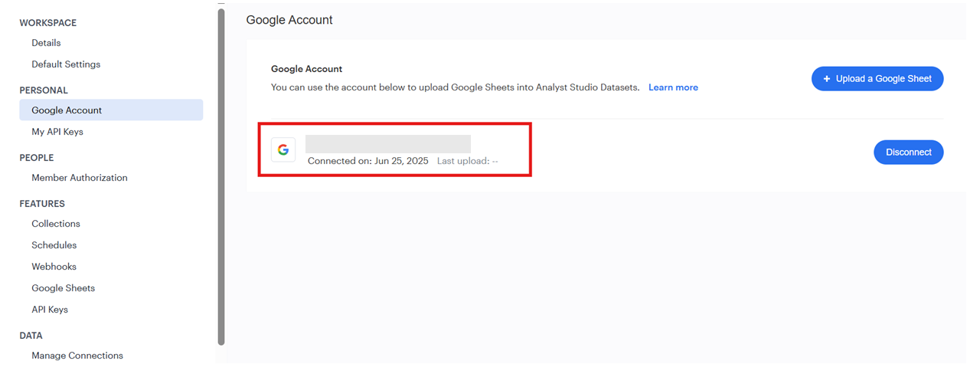Open Member Authorization page
This screenshot has height=374, width=980.
80,178
